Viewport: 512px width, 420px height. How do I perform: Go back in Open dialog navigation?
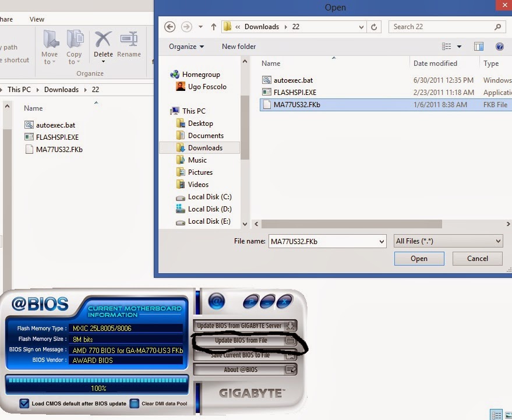pyautogui.click(x=170, y=27)
